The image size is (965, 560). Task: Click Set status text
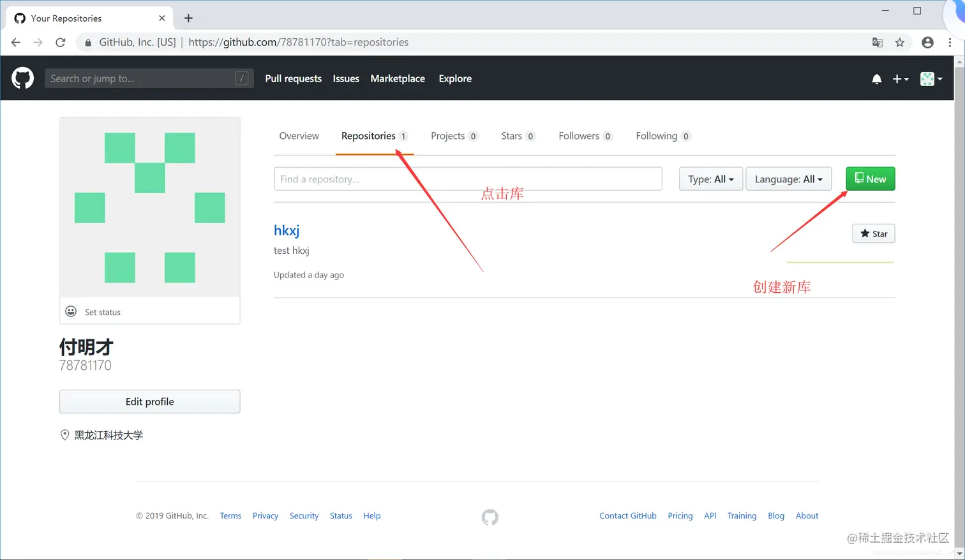(103, 312)
